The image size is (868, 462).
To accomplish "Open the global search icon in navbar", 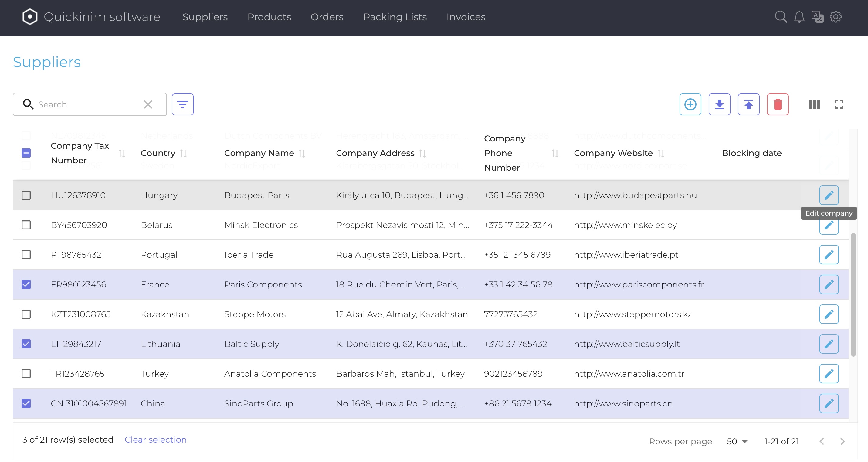I will point(781,17).
